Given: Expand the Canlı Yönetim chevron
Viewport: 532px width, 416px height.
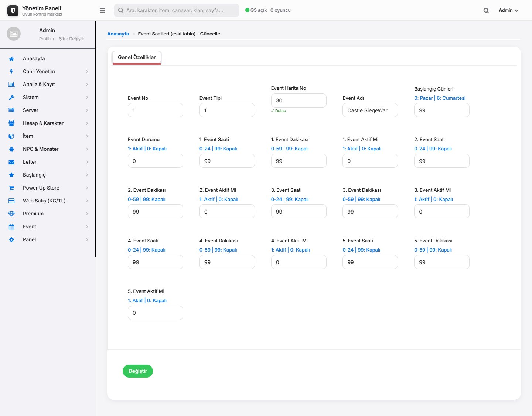Looking at the screenshot, I should [x=87, y=72].
